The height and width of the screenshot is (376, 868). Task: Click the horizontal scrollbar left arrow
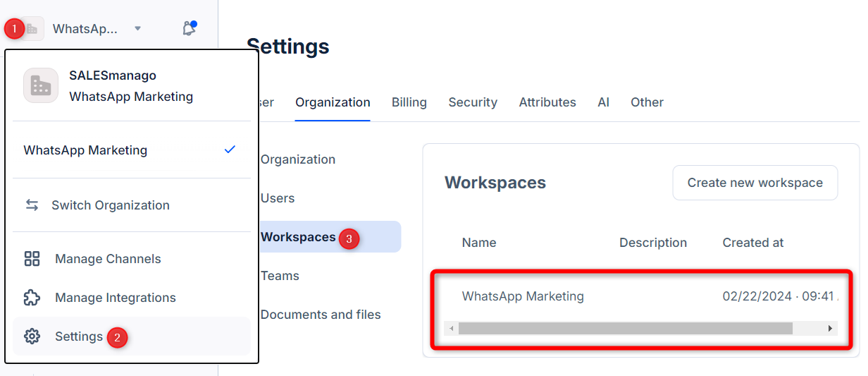pos(451,329)
